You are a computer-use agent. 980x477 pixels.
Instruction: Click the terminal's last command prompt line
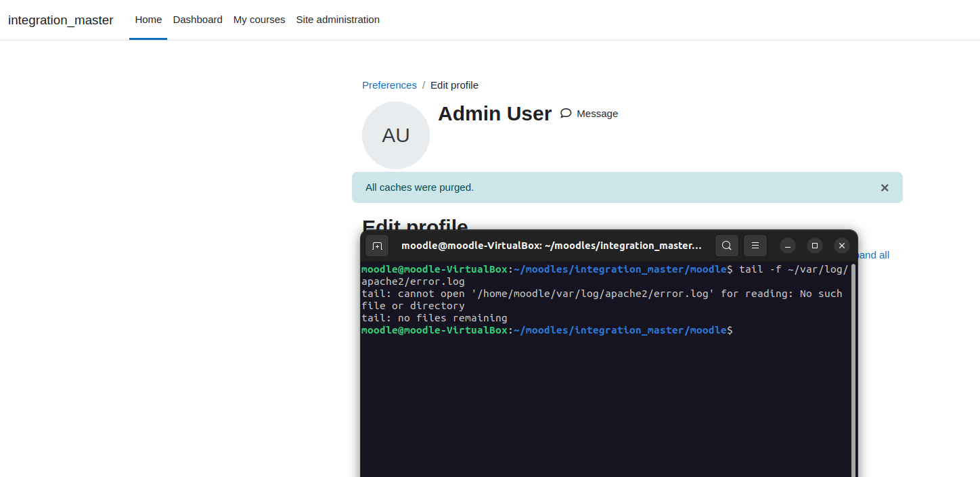(x=547, y=330)
